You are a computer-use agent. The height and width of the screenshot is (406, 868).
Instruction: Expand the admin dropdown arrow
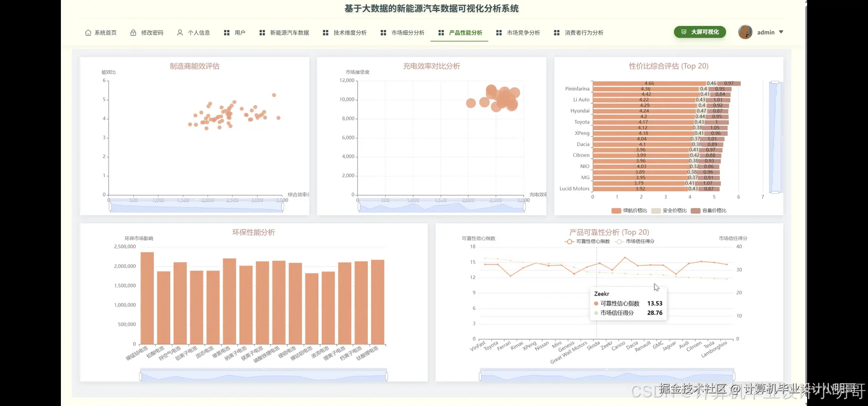point(781,32)
